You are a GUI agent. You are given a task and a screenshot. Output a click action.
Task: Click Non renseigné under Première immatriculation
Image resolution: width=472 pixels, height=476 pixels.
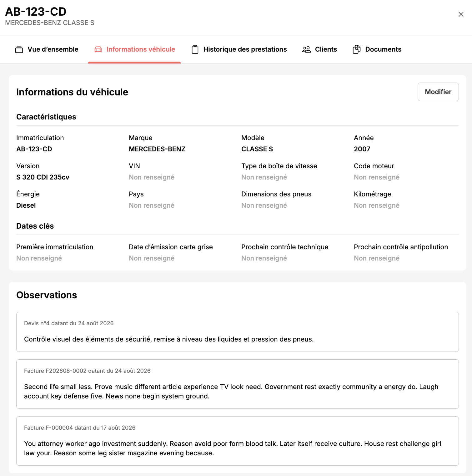click(39, 258)
